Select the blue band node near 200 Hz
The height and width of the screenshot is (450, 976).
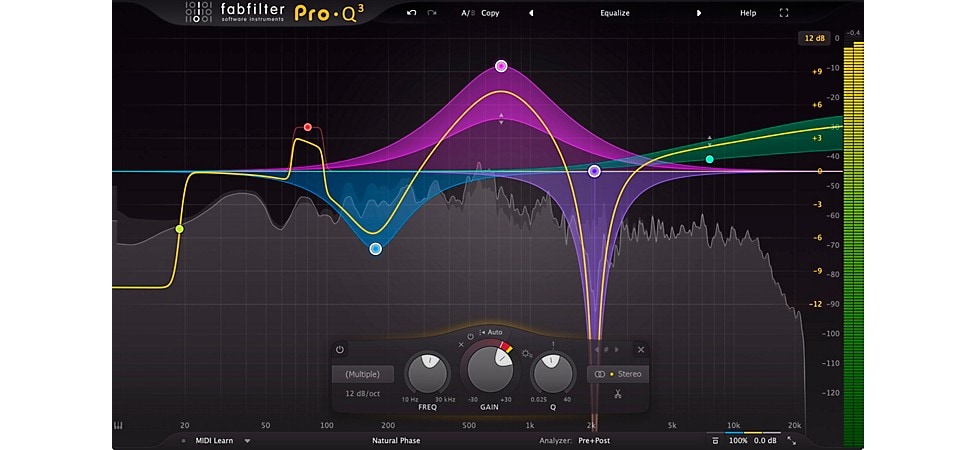pyautogui.click(x=375, y=249)
